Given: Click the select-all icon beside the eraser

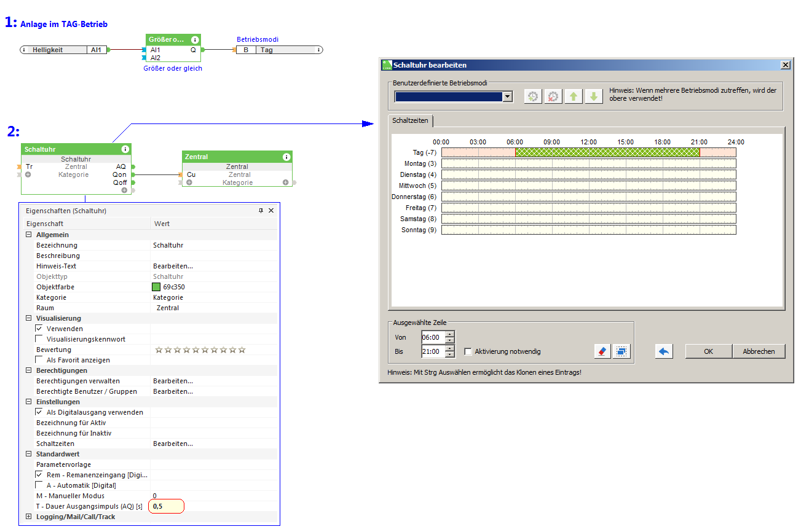Looking at the screenshot, I should pyautogui.click(x=621, y=351).
